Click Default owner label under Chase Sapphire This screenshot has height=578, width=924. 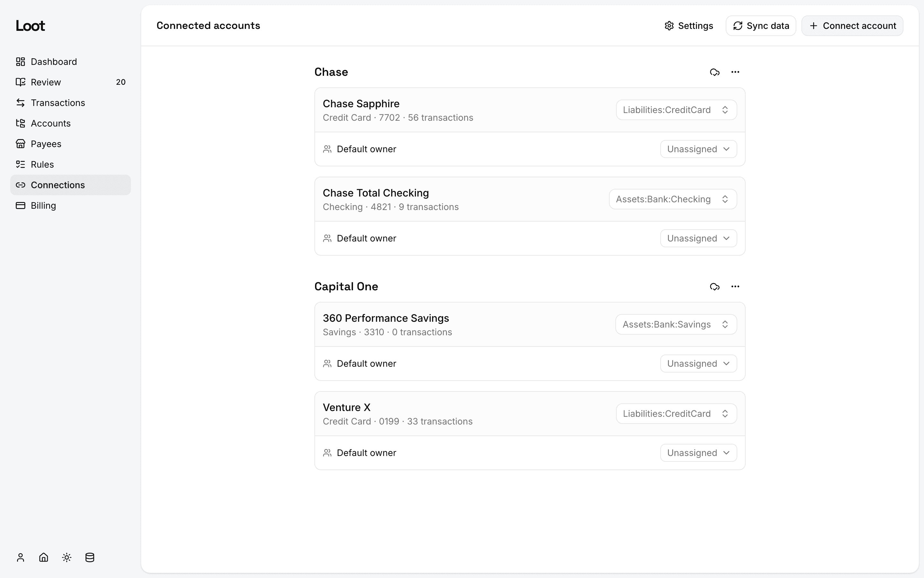pos(366,149)
